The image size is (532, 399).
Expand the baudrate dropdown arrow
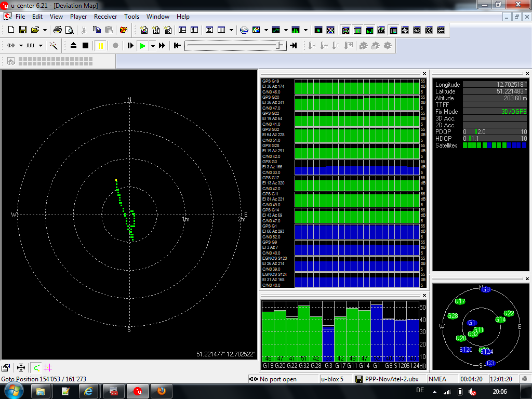point(41,46)
